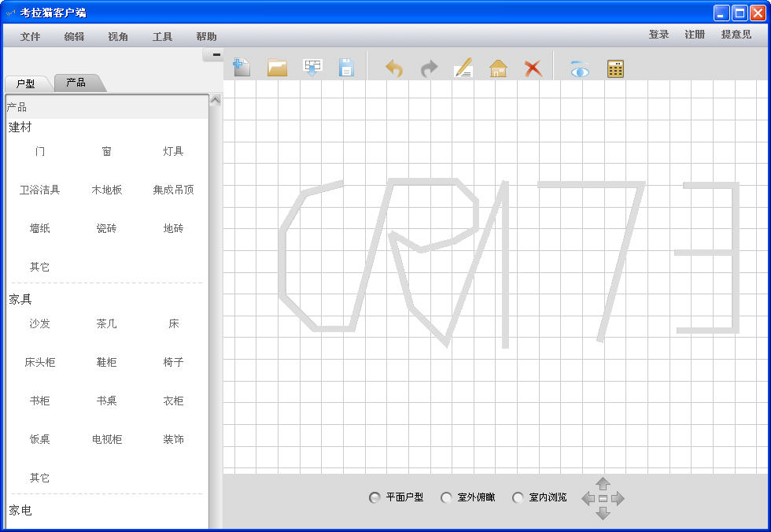
Task: Select 鞋柜 furniture category
Action: coord(107,362)
